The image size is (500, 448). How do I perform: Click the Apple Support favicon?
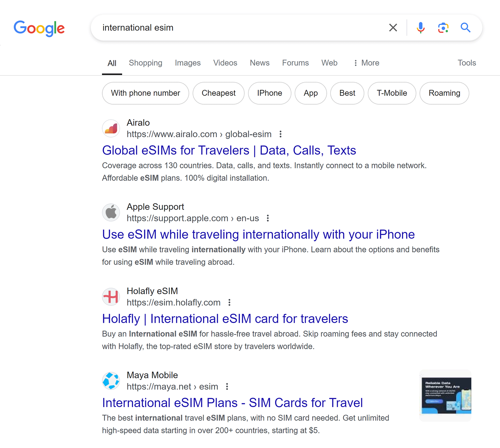111,212
